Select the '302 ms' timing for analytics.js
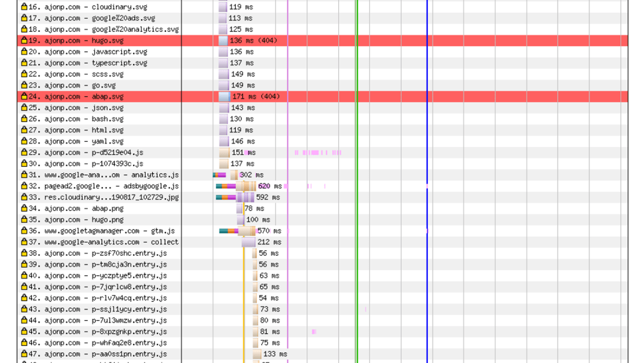Screen dimensions: 644x363 coord(251,175)
